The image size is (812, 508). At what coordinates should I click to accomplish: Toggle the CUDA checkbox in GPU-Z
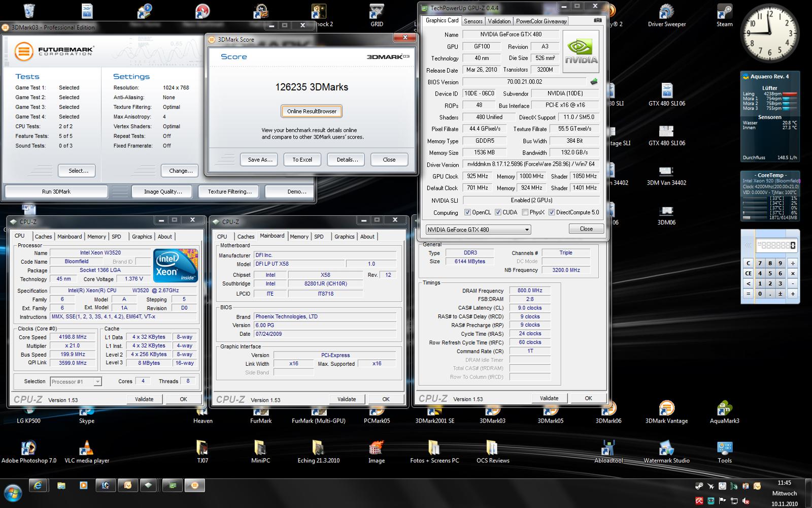498,212
